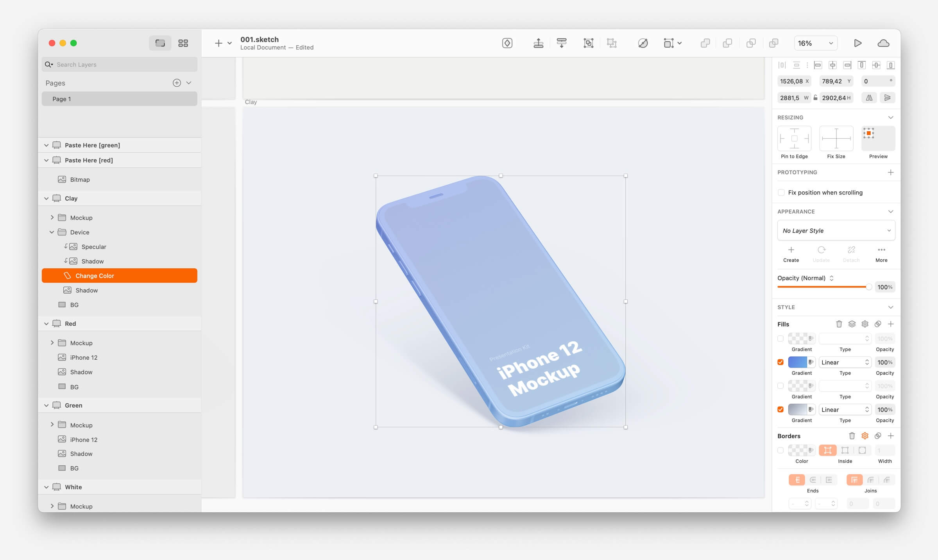Disable the gray linear gradient fill checkbox
938x560 pixels.
click(x=780, y=409)
